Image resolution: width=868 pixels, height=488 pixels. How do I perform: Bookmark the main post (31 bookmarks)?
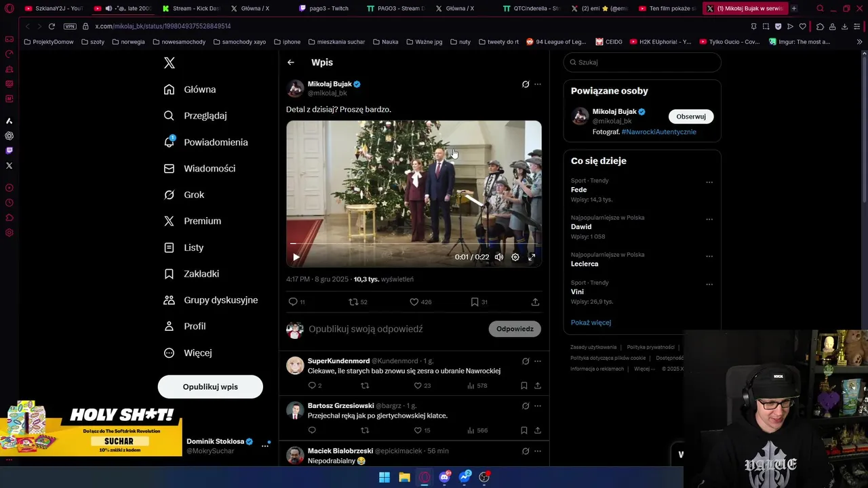(479, 302)
